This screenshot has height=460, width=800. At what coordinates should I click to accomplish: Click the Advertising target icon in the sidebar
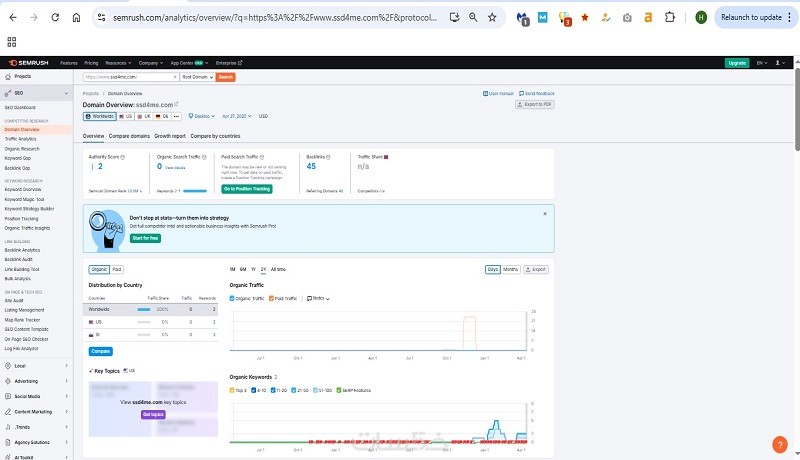8,381
